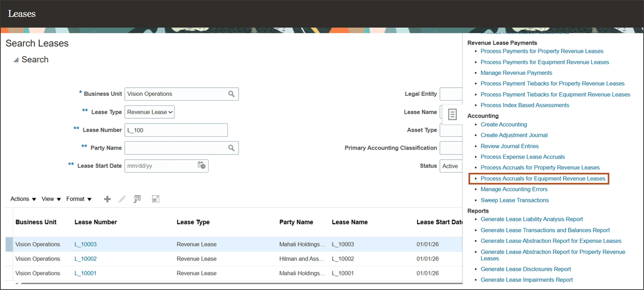Open Process Accruals for Equipment Revenue Leases
This screenshot has width=644, height=290.
click(x=543, y=179)
